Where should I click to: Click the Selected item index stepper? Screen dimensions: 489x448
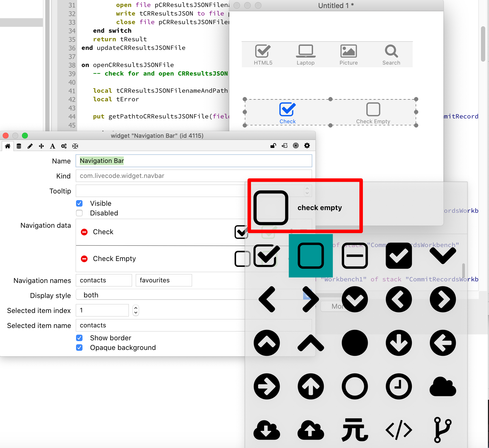136,310
